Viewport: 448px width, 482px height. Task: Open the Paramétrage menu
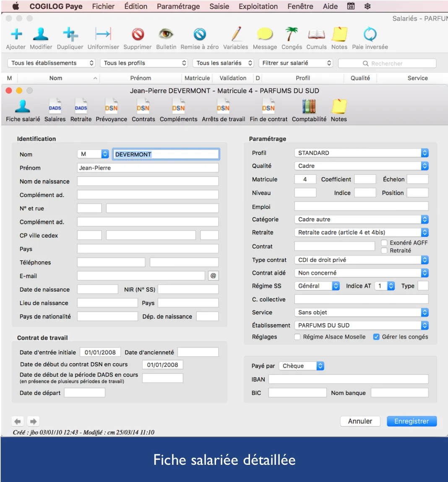coord(178,6)
